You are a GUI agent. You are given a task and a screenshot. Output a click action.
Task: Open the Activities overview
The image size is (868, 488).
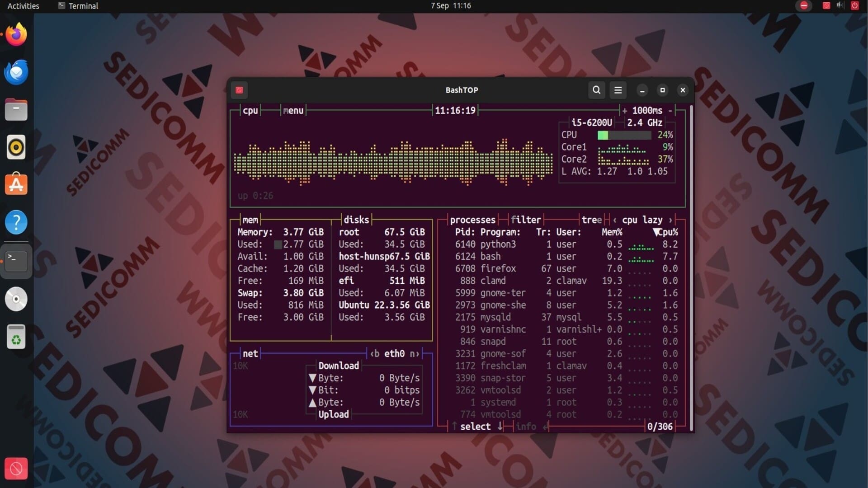(23, 6)
